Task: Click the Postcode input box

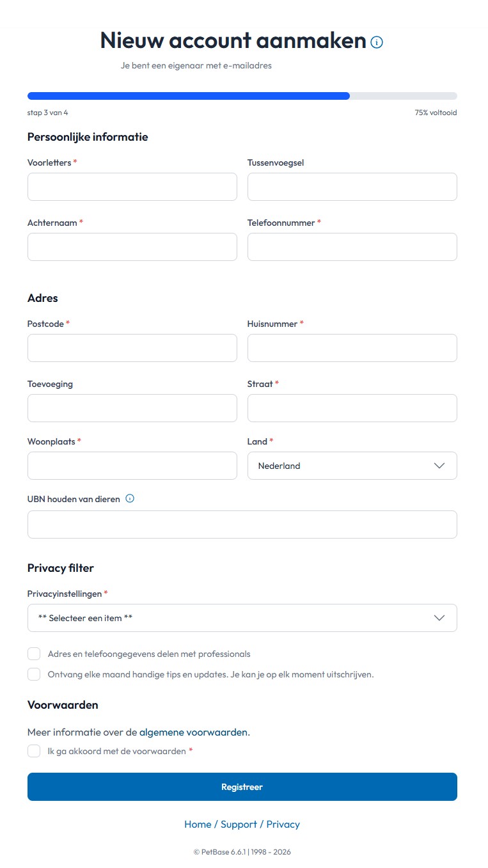Action: click(132, 347)
